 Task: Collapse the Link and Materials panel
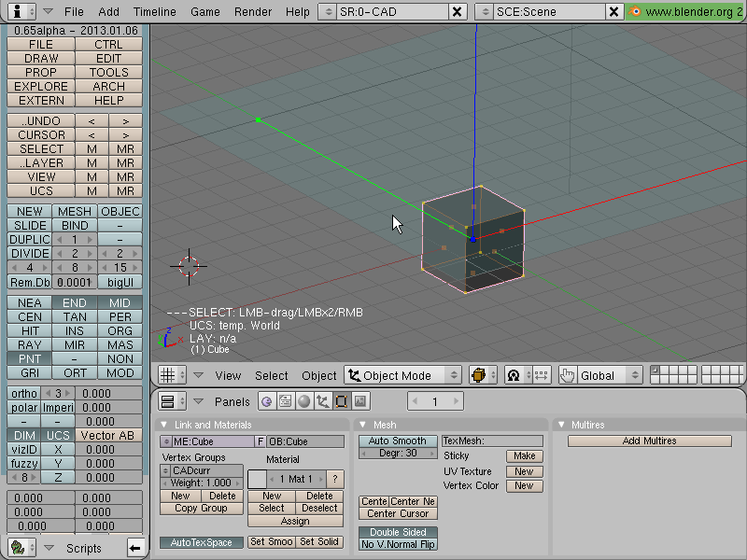[164, 425]
